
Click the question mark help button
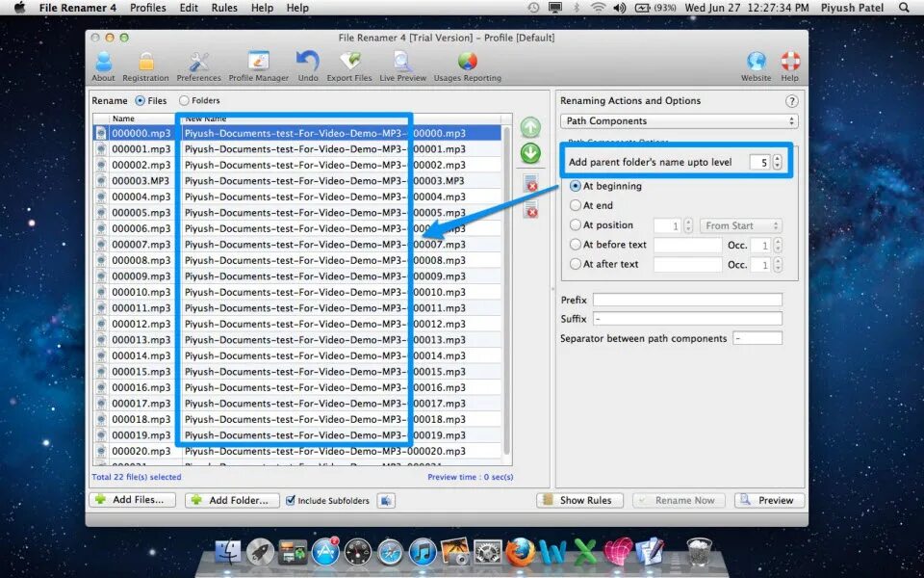click(792, 101)
